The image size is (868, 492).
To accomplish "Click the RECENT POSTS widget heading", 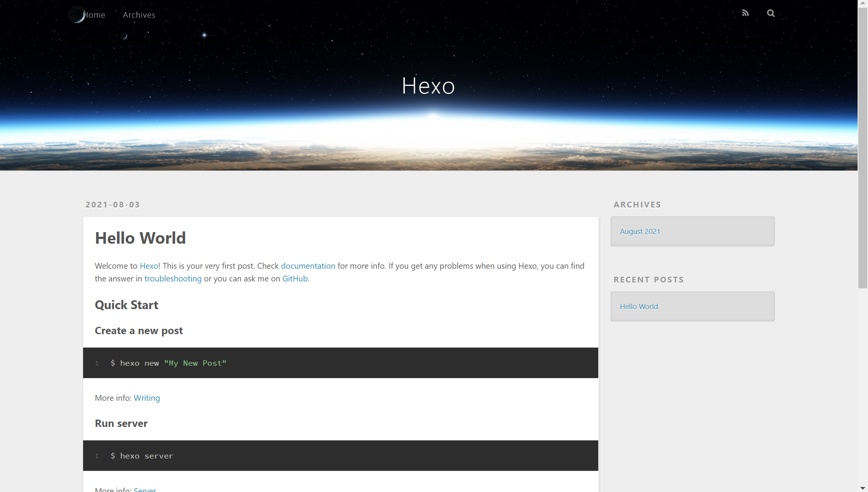I will coord(649,279).
